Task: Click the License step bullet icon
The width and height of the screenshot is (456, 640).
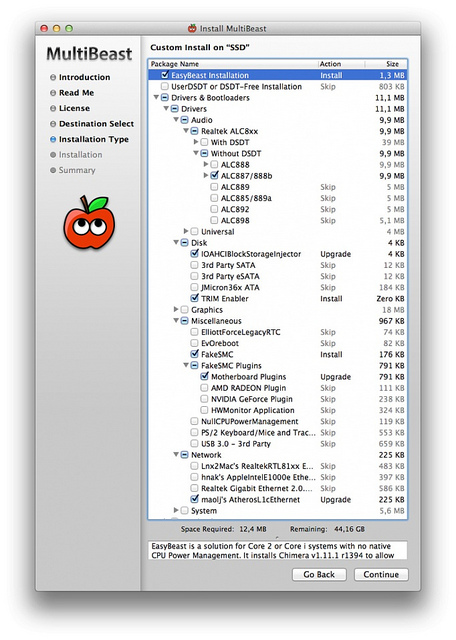Action: [53, 108]
